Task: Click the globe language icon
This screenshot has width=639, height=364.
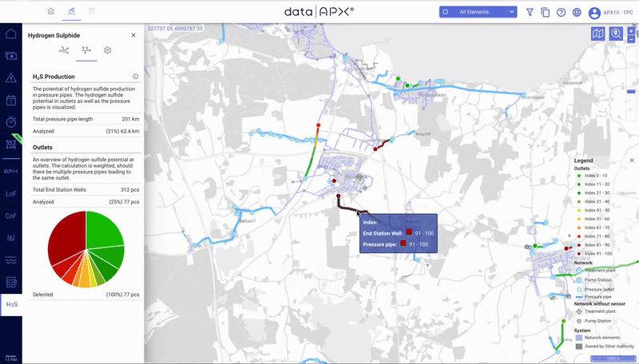Action: point(577,12)
